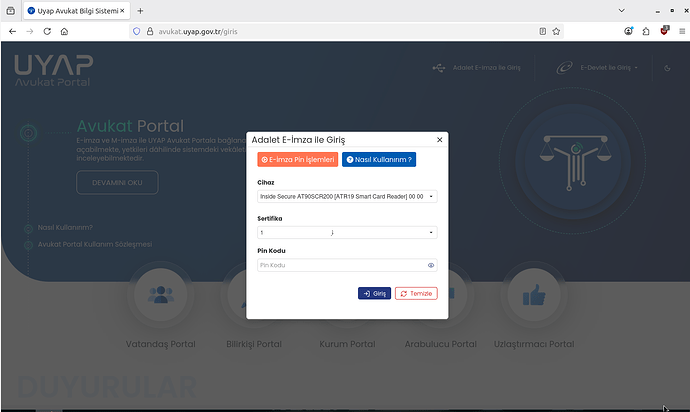Toggle dark mode moon icon

click(667, 68)
